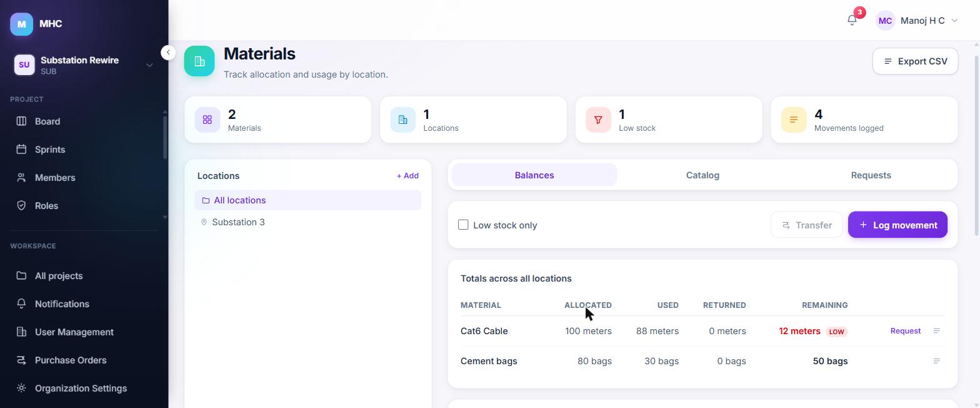Screen dimensions: 980x408
Task: Click the Export CSV button
Action: pos(915,61)
